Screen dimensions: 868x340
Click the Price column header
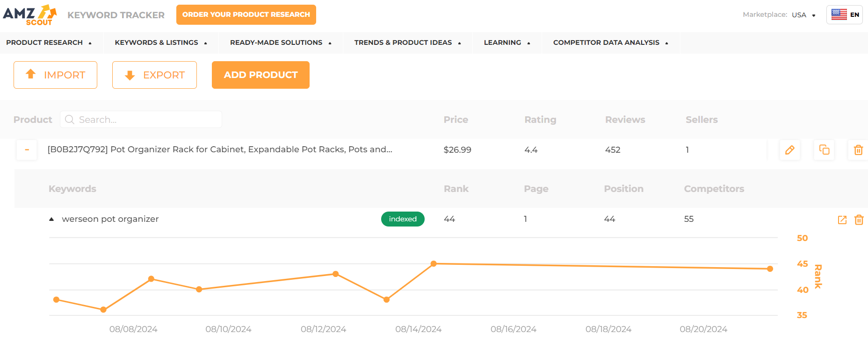click(456, 120)
